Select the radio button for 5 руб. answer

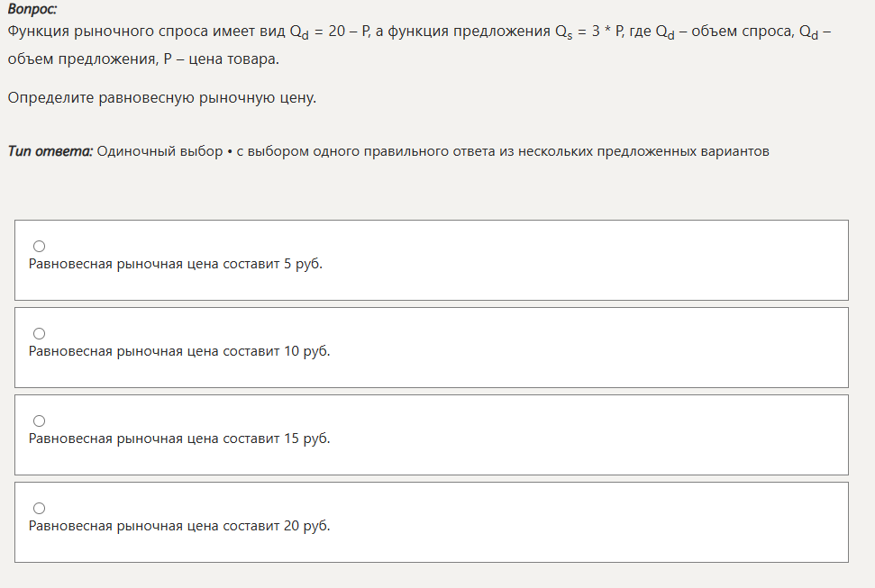point(40,246)
